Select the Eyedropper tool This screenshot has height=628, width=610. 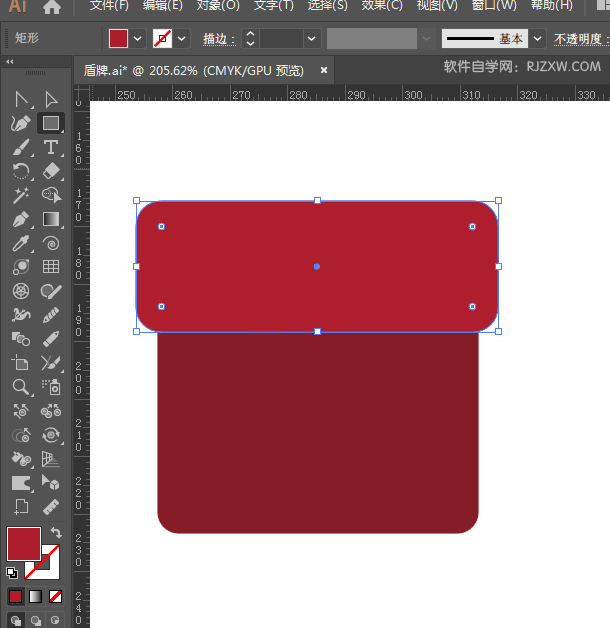21,243
